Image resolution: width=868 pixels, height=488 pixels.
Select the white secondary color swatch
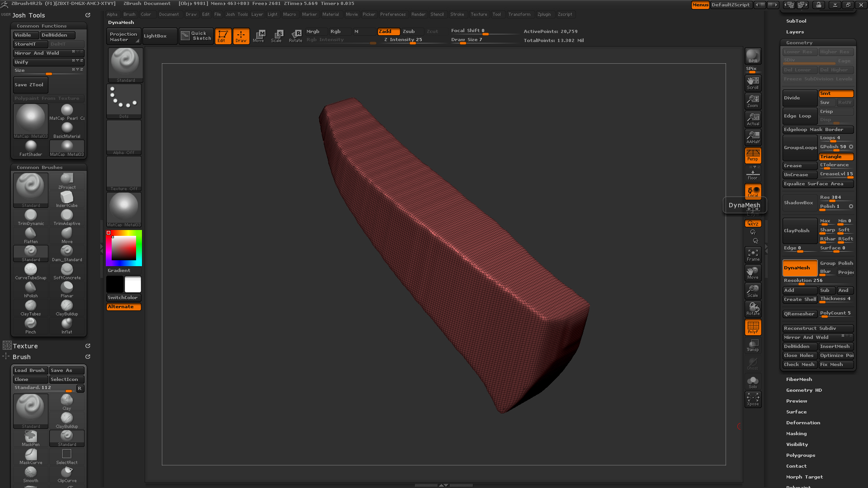tap(133, 285)
